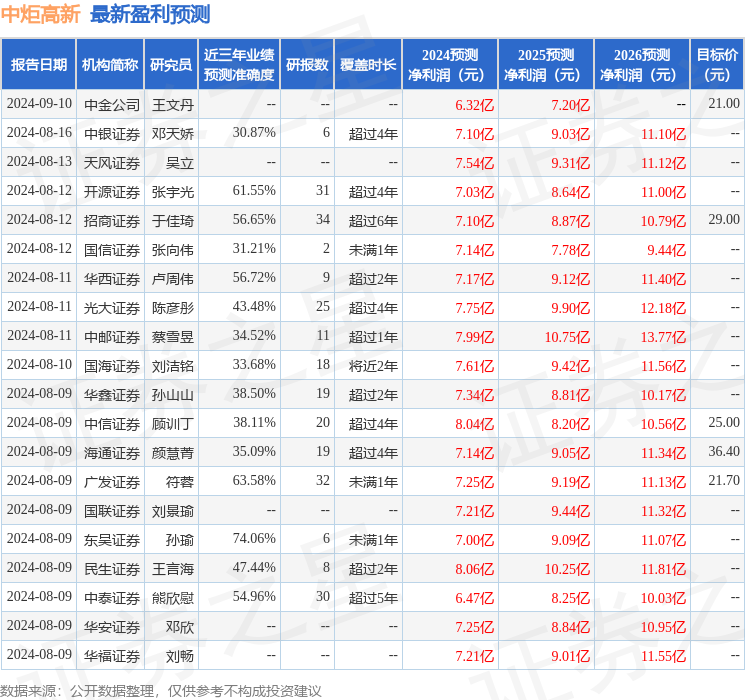Click the 6.47亿 profit forecast
The height and width of the screenshot is (700, 745).
point(475,598)
